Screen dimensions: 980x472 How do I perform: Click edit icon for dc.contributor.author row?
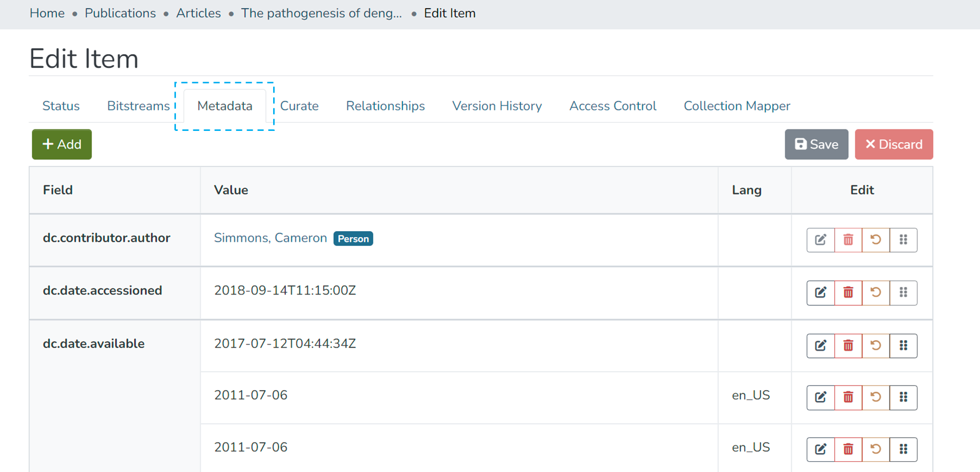click(x=820, y=240)
